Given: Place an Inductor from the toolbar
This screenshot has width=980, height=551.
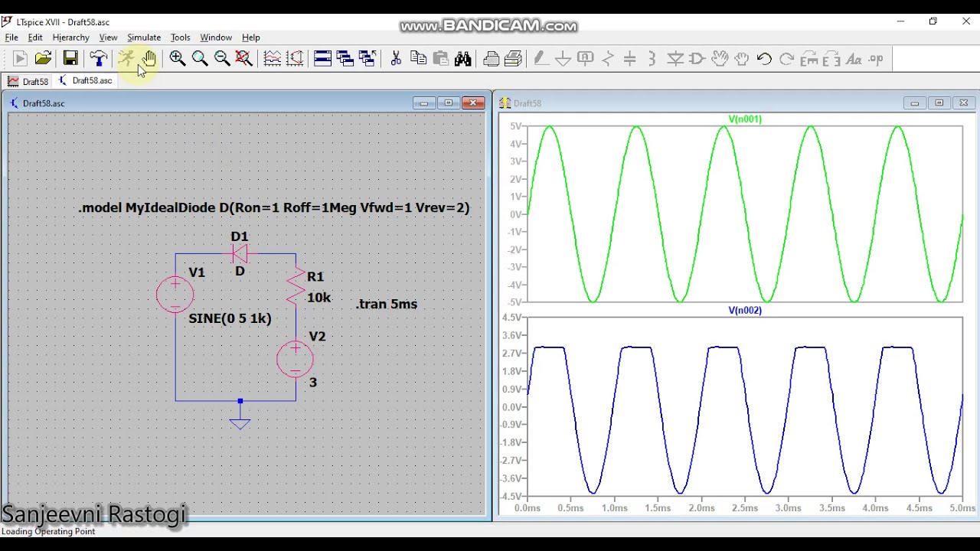Looking at the screenshot, I should point(652,58).
